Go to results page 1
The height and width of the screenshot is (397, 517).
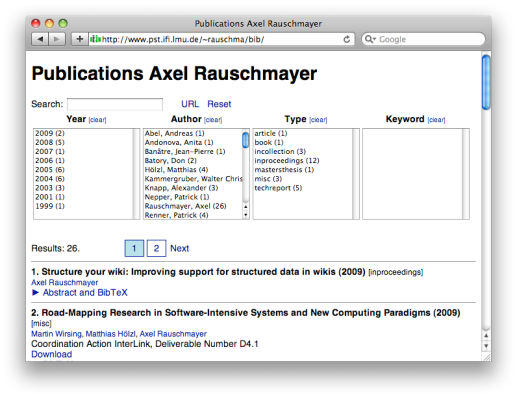point(134,248)
